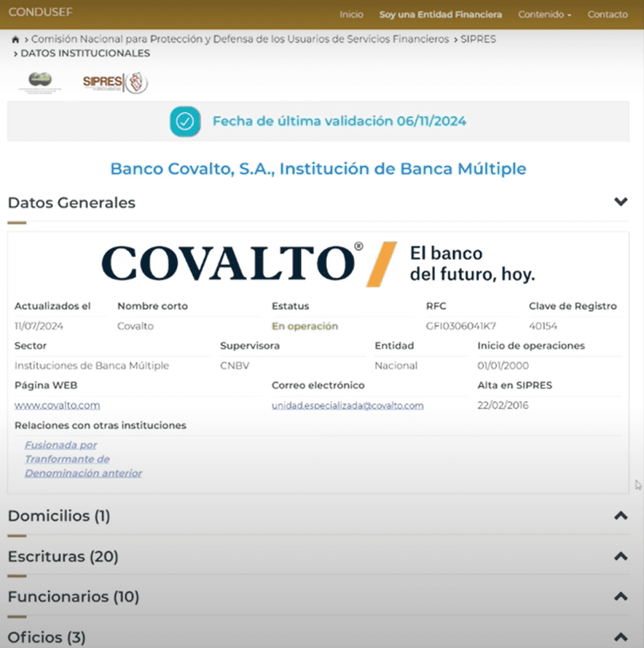Expand the Funcionarios (10) section
This screenshot has width=644, height=648.
[x=620, y=597]
